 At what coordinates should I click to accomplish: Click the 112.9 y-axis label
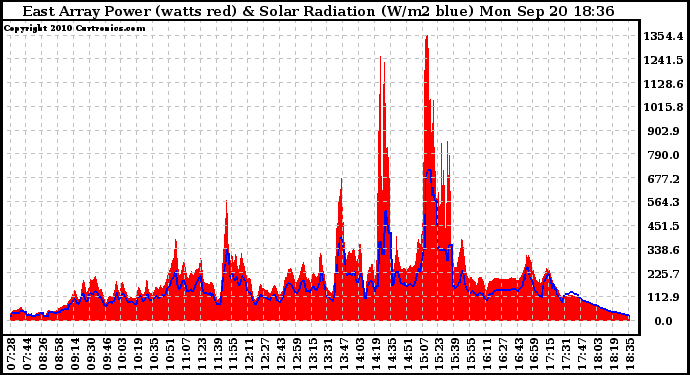[x=664, y=298]
